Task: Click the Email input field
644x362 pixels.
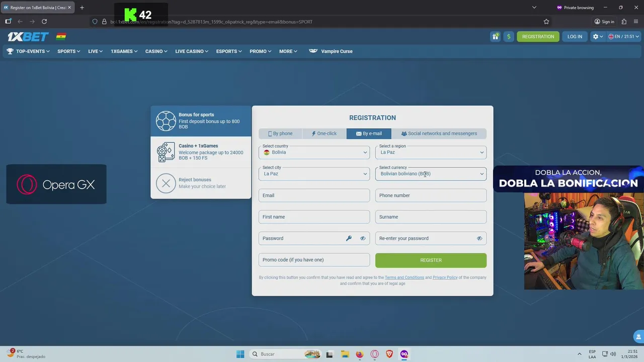Action: pos(314,195)
